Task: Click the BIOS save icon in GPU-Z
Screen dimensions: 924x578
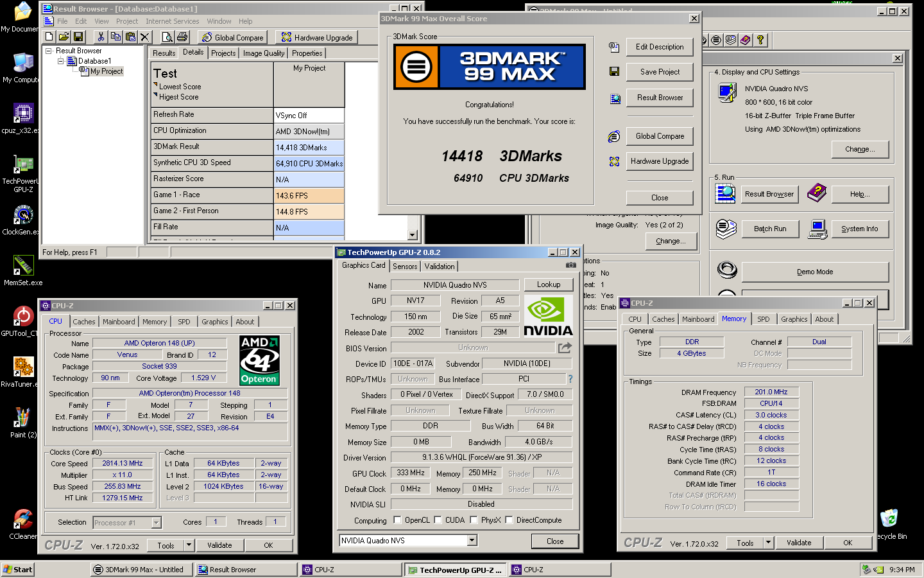Action: point(565,348)
